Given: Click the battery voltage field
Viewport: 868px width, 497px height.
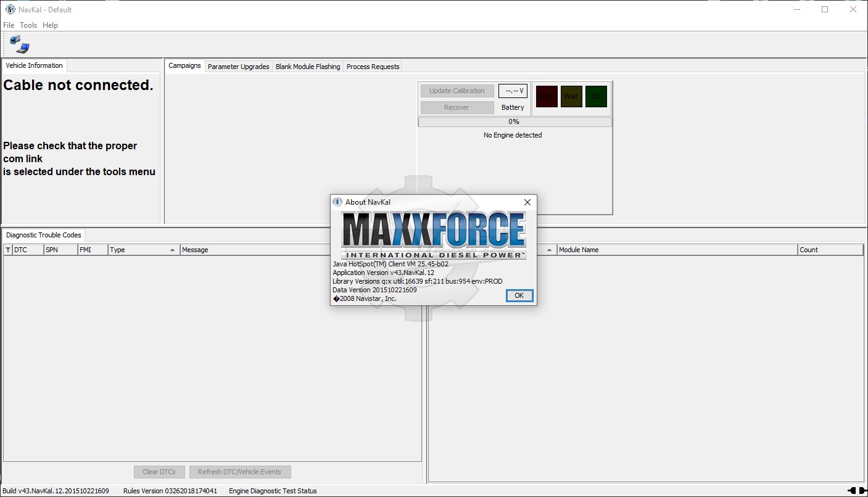Looking at the screenshot, I should click(513, 91).
